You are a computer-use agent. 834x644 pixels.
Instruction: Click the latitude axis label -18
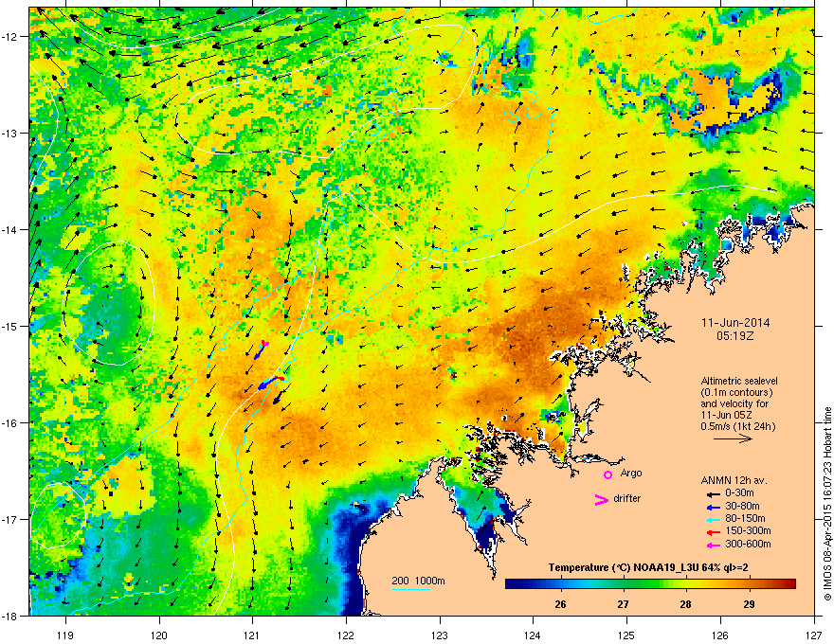[10, 616]
